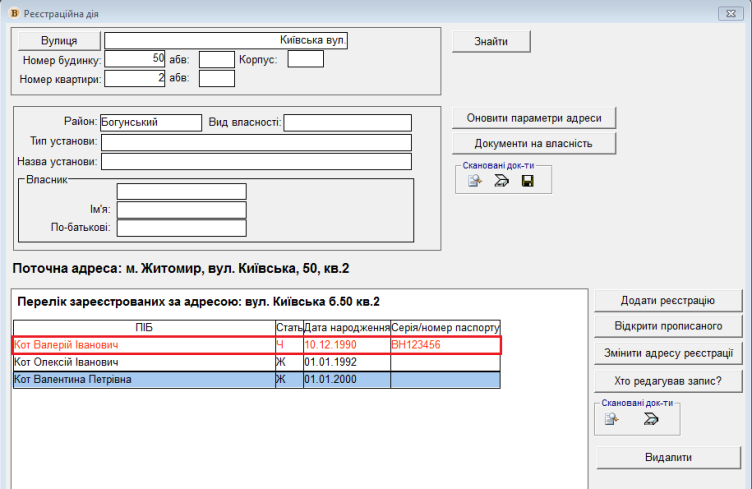This screenshot has width=752, height=489.
Task: Click Хто редагував запис? button
Action: tap(666, 380)
